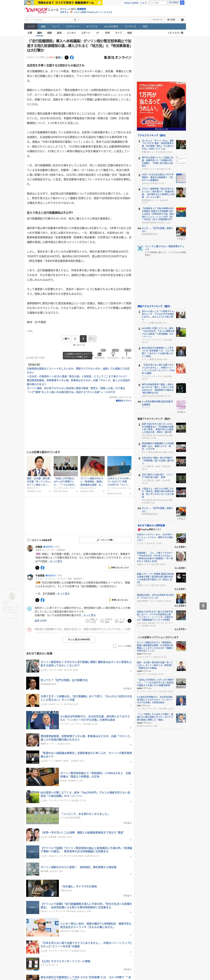Image resolution: width=210 pixels, height=980 pixels.
Task: Open the ライブ tab in dark navigation bar
Action: point(56,27)
